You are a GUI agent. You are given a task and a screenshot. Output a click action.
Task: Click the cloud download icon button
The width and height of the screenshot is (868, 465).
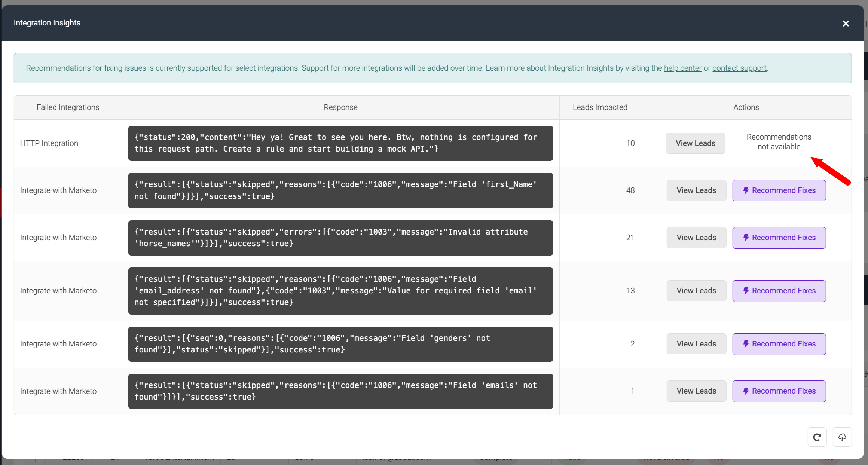coord(842,437)
